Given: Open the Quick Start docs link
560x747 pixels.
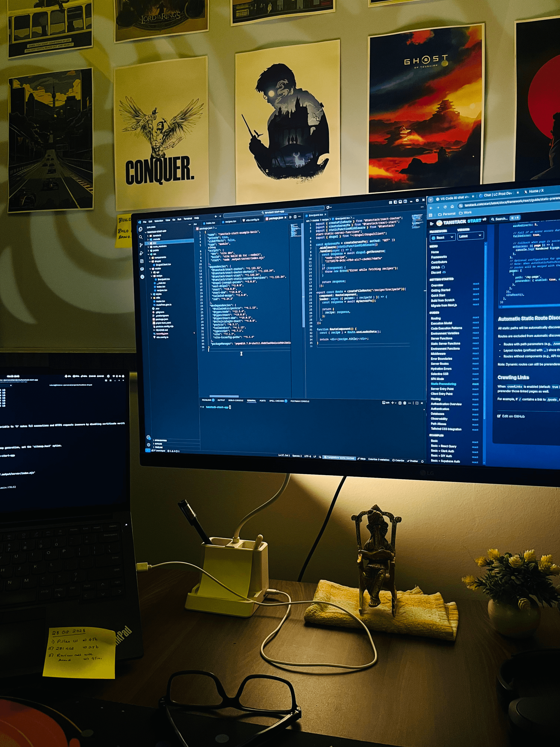Looking at the screenshot, I should click(438, 296).
